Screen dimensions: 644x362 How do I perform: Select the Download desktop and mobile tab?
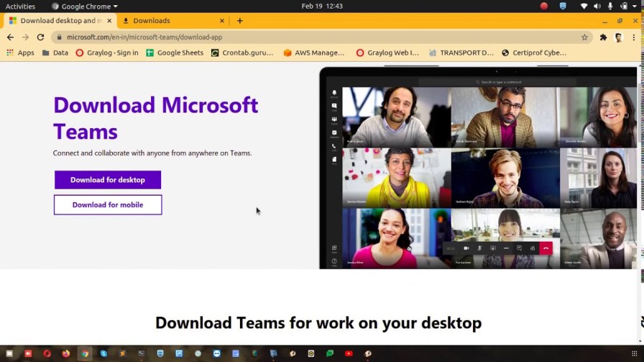click(60, 21)
